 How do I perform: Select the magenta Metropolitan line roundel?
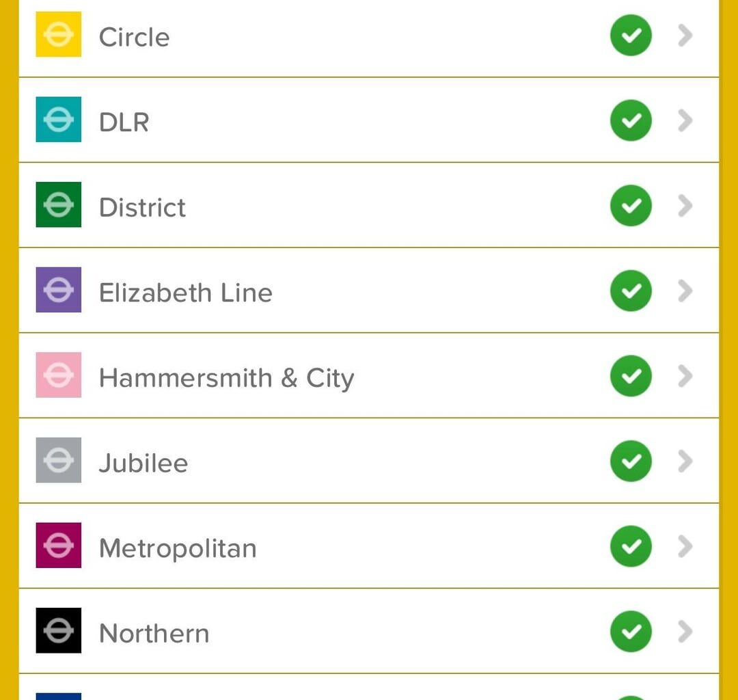(x=58, y=546)
